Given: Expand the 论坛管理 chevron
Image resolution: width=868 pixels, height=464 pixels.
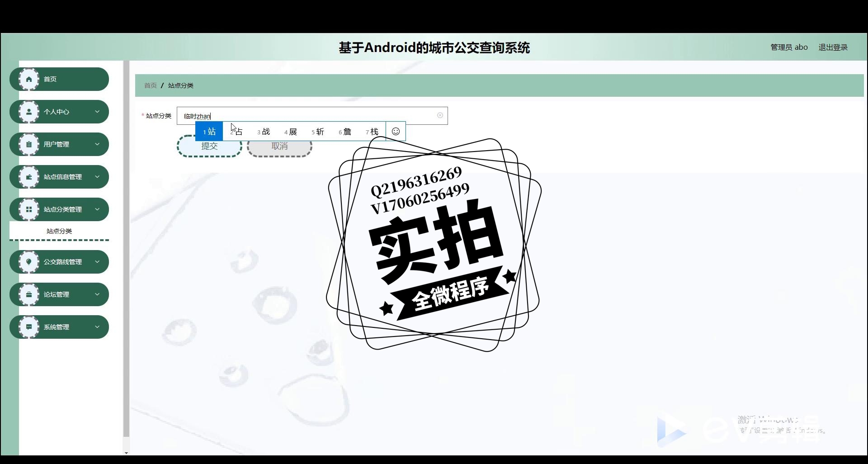Looking at the screenshot, I should pos(97,294).
